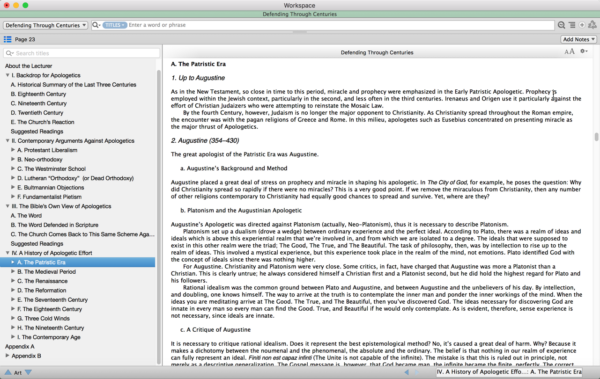Click the AA text size icon
The height and width of the screenshot is (379, 600).
[x=569, y=52]
